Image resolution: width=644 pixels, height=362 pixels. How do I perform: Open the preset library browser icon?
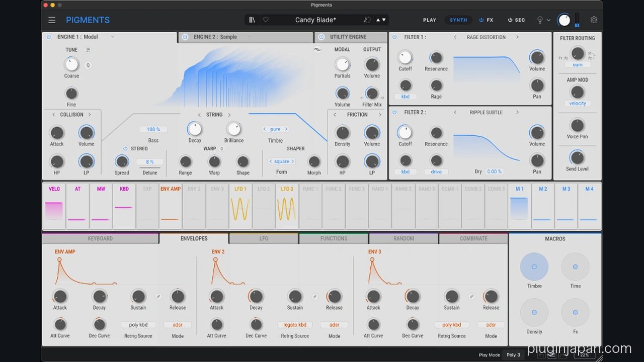tap(252, 20)
